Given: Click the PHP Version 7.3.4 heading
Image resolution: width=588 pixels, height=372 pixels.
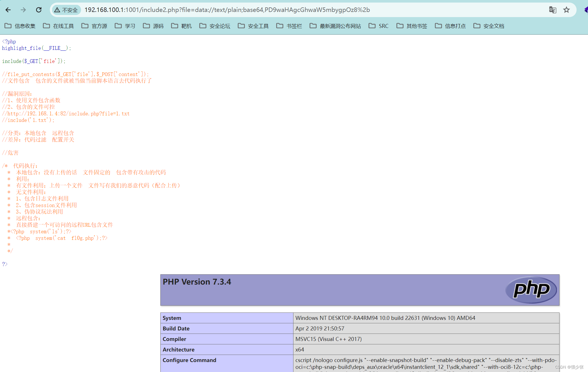Looking at the screenshot, I should click(197, 282).
